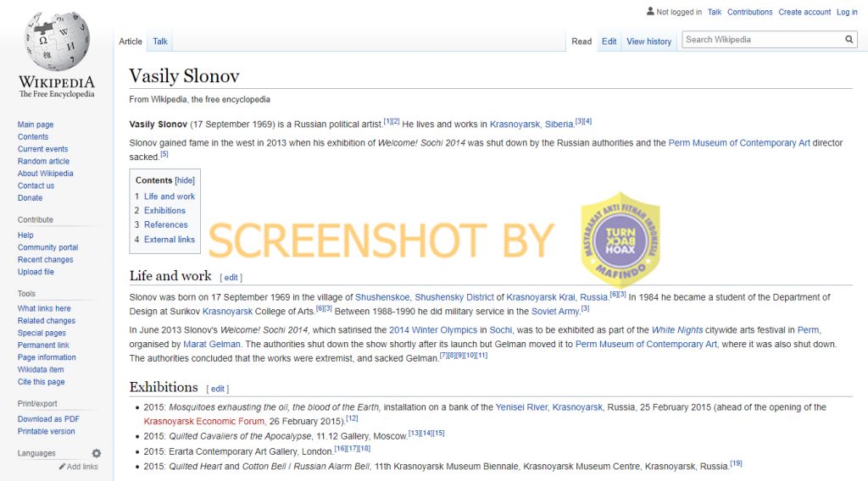Open Sochi link
Viewport: 868px width, 481px height.
pyautogui.click(x=500, y=330)
